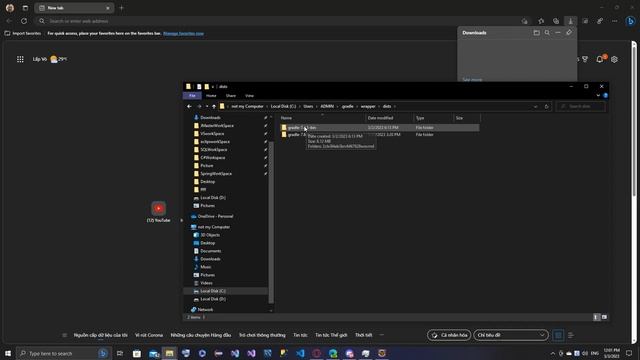Select the first gradle folder row

tap(380, 128)
